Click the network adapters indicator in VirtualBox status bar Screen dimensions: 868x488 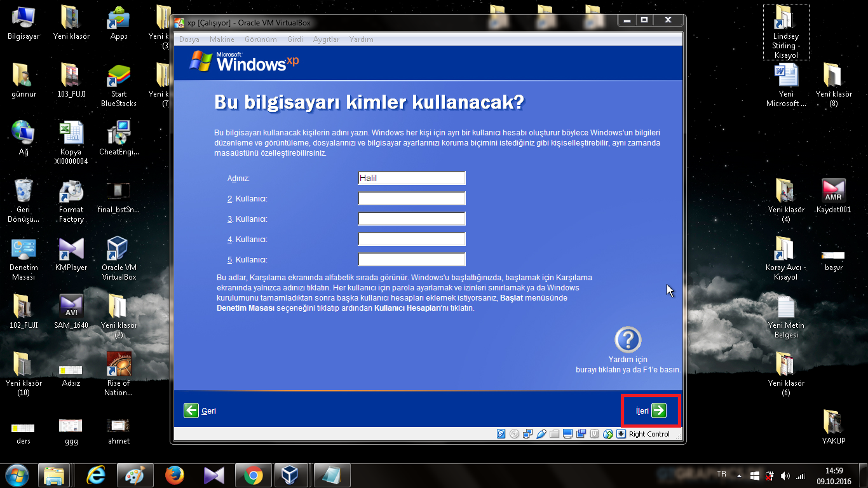coord(527,434)
